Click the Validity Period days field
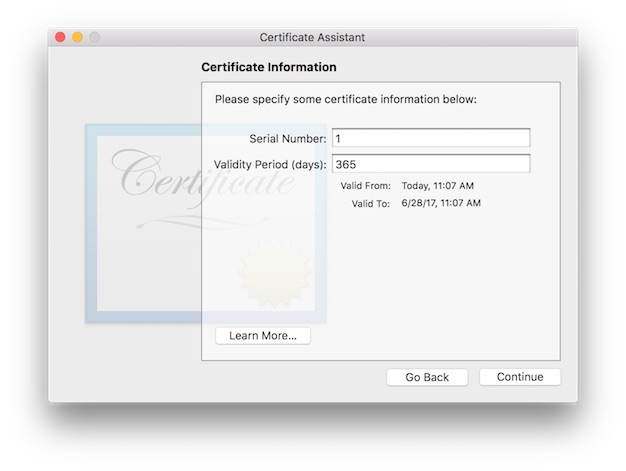Viewport: 626px width, 471px height. click(x=430, y=164)
